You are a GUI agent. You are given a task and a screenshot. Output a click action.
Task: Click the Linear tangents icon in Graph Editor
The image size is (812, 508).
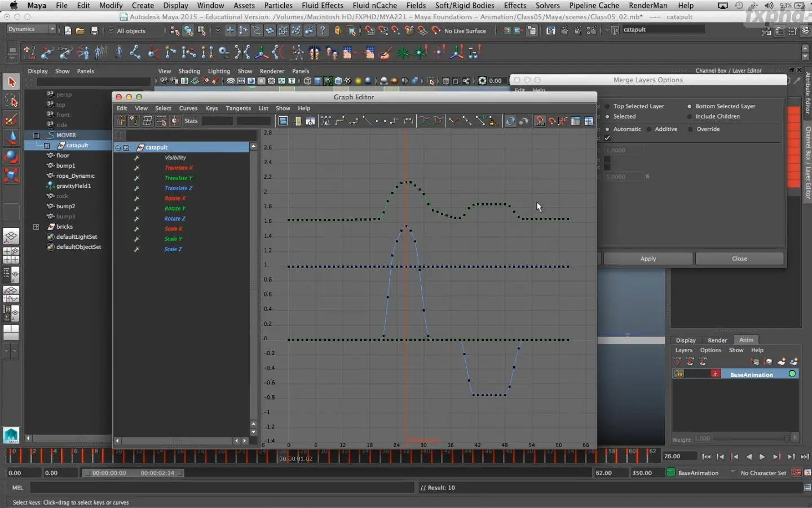pyautogui.click(x=367, y=121)
